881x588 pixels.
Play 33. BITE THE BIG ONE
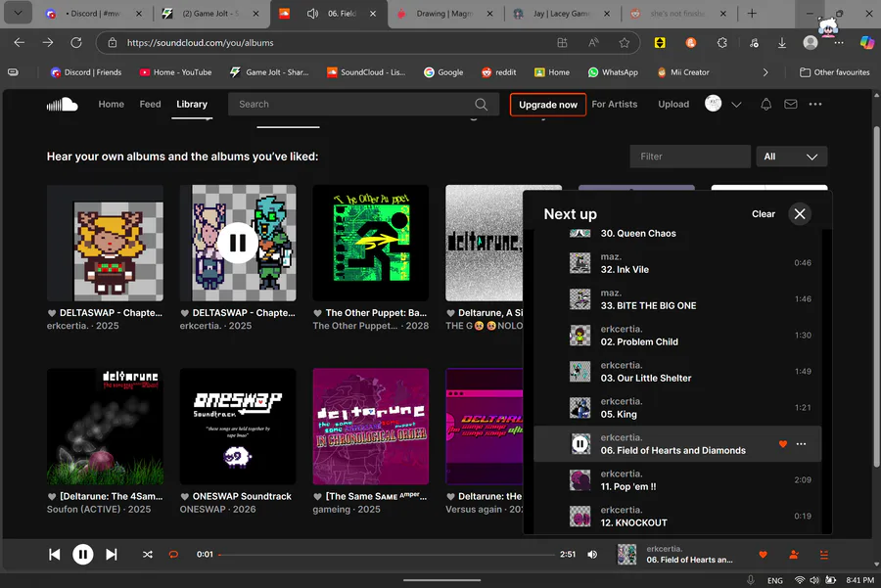click(x=677, y=299)
